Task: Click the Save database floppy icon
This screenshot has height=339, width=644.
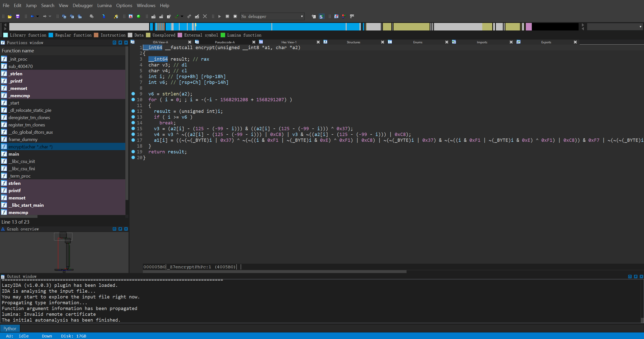Action: pos(18,16)
